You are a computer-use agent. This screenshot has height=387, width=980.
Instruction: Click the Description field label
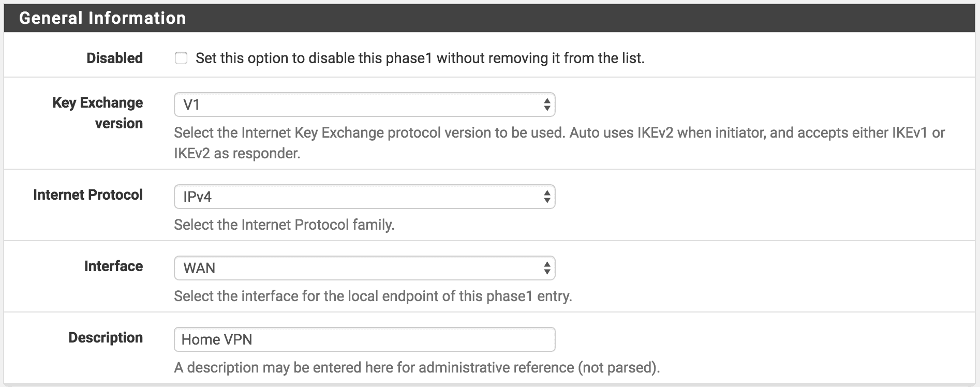pos(106,337)
